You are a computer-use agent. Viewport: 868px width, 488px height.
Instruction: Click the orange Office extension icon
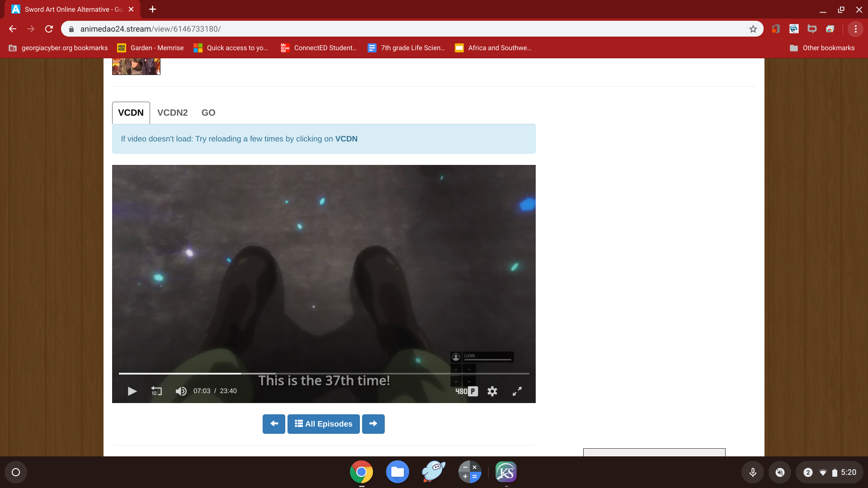(x=776, y=29)
